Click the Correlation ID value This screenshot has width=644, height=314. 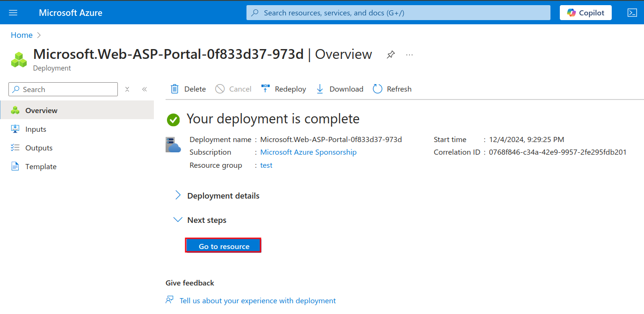coord(557,152)
